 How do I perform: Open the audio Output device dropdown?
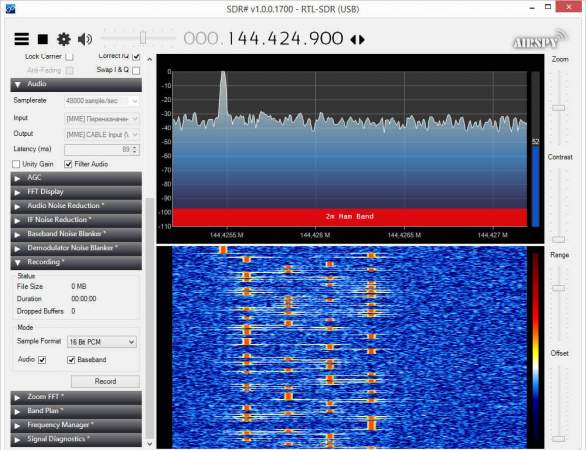point(102,135)
